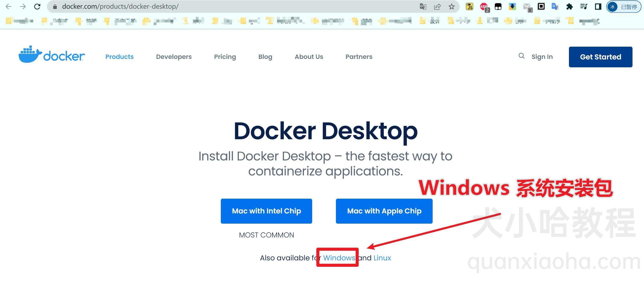This screenshot has height=293, width=644.
Task: Click the browser forward arrow
Action: point(23,6)
